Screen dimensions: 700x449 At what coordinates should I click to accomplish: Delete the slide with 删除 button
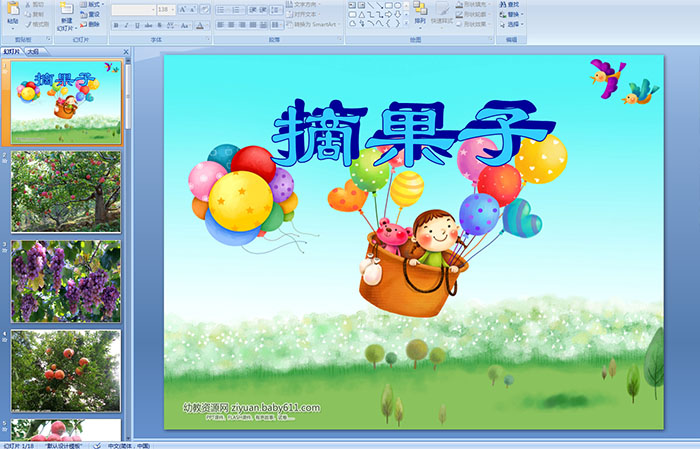click(x=90, y=24)
